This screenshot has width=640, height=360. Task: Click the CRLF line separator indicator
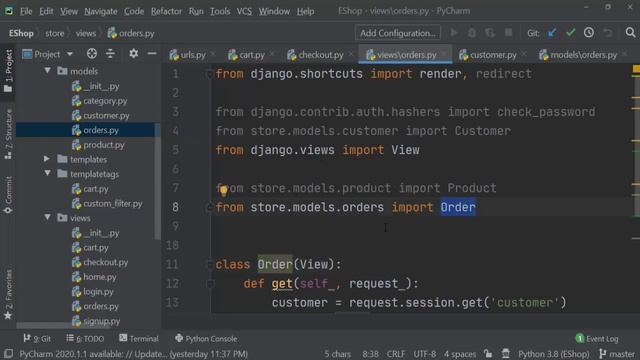pyautogui.click(x=396, y=353)
